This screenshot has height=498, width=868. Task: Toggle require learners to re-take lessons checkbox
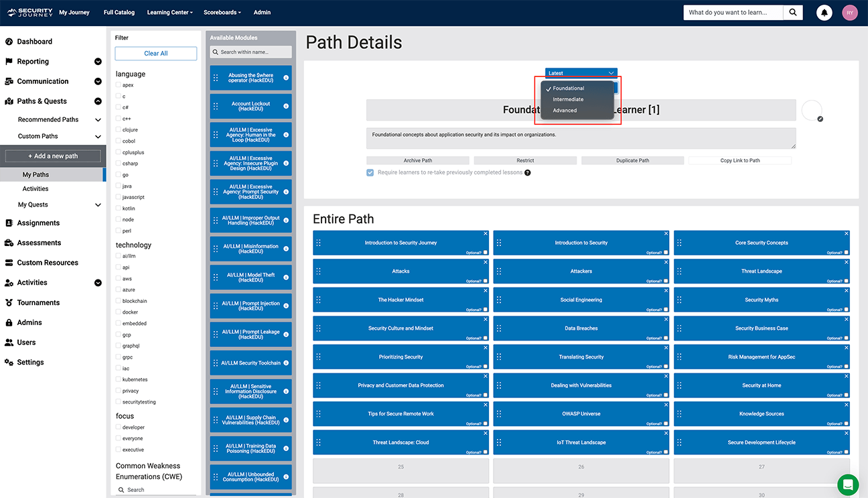[x=370, y=172]
